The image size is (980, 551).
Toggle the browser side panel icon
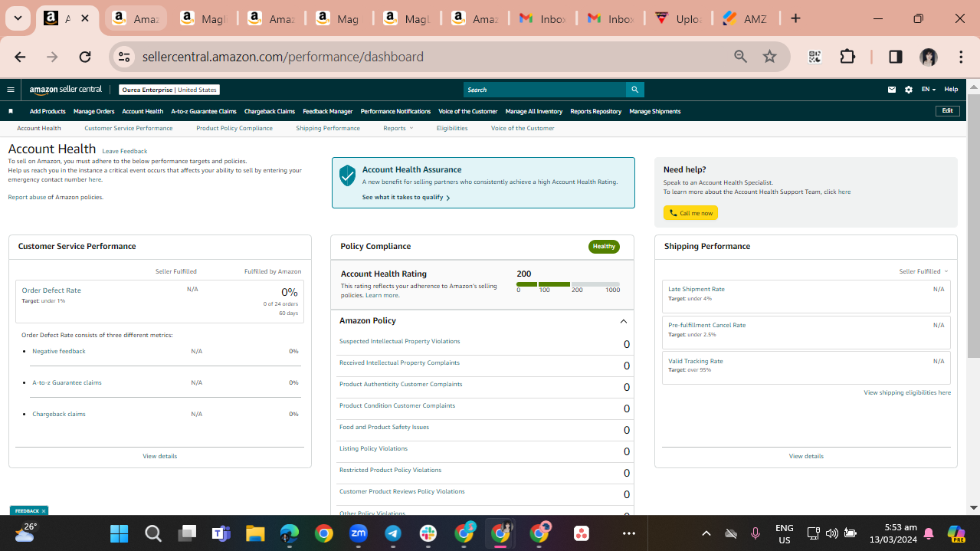[895, 57]
